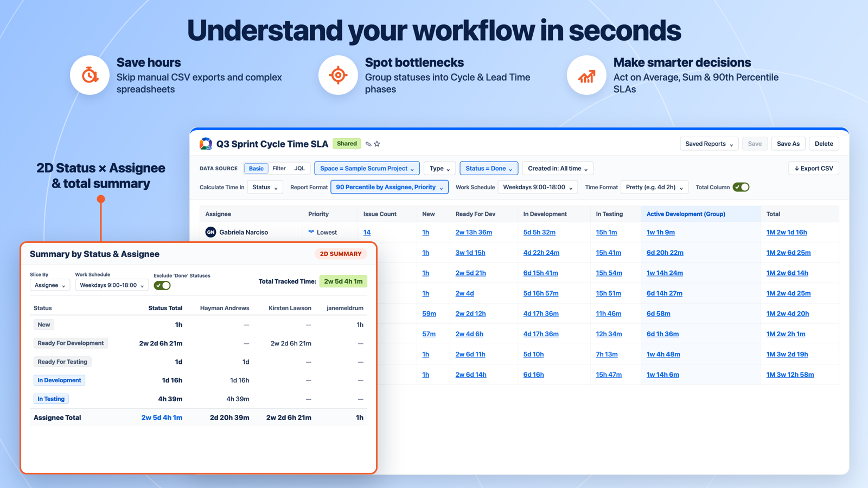Click the Export CSV button
Screen dimensions: 868x488
coord(814,169)
